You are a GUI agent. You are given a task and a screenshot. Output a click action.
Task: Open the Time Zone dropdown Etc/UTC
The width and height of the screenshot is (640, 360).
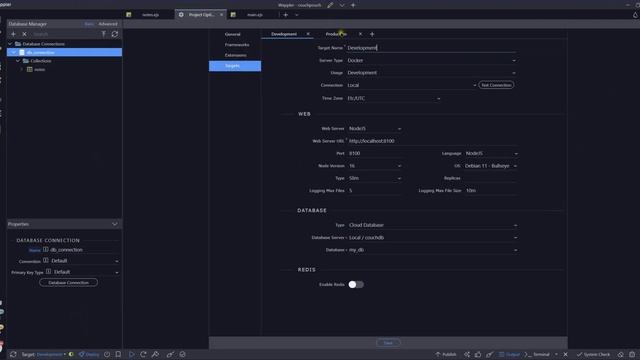(x=394, y=98)
